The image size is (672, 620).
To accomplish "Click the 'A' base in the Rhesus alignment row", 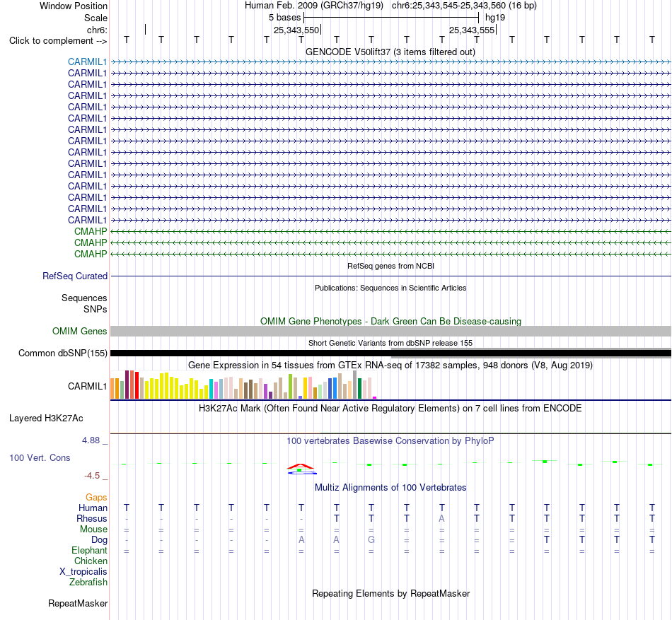I will pyautogui.click(x=441, y=518).
